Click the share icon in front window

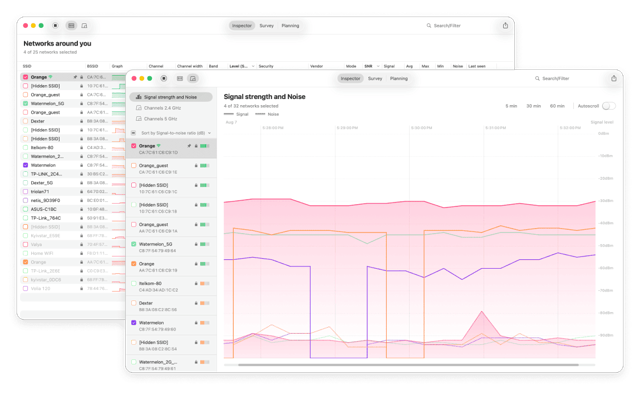pos(614,78)
